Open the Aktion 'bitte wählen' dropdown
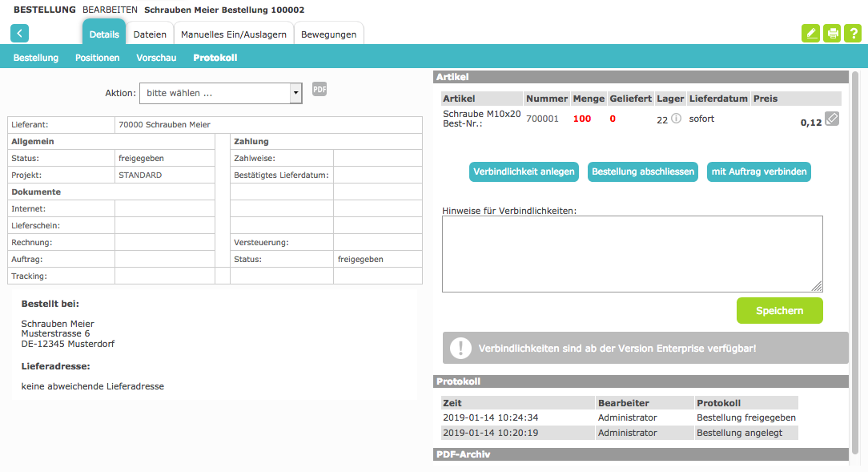 (x=220, y=93)
